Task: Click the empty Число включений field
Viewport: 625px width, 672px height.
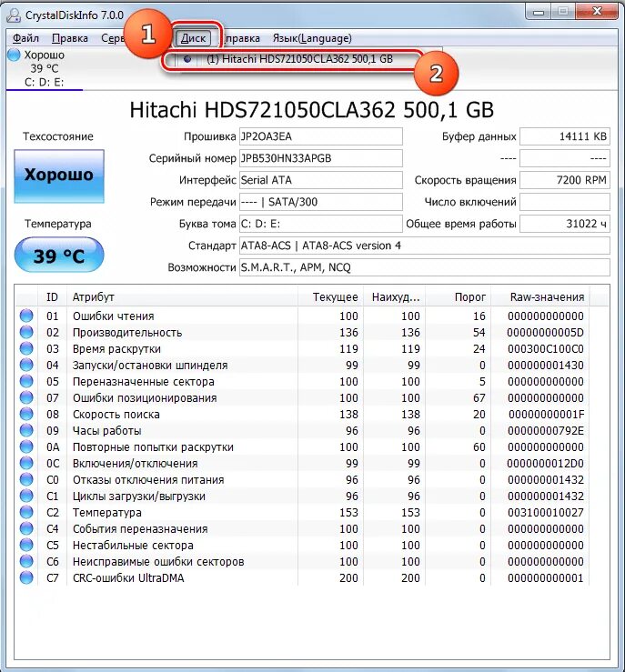Action: 565,202
